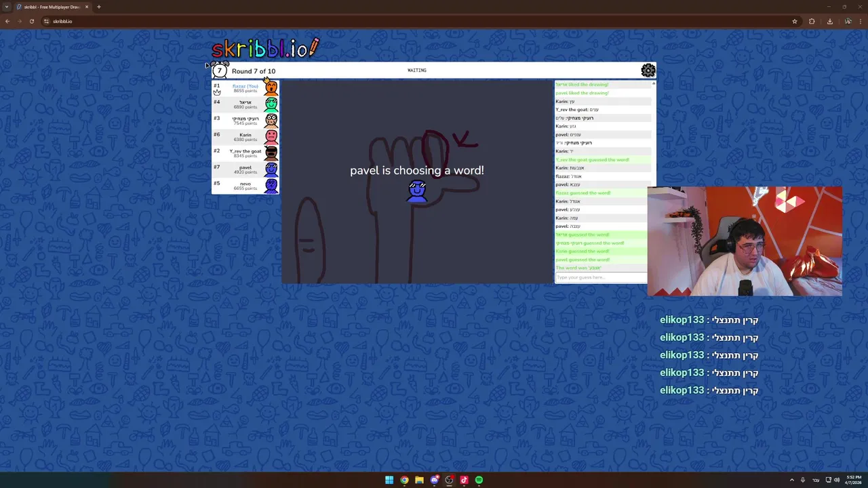Click the WAITING status text

417,70
